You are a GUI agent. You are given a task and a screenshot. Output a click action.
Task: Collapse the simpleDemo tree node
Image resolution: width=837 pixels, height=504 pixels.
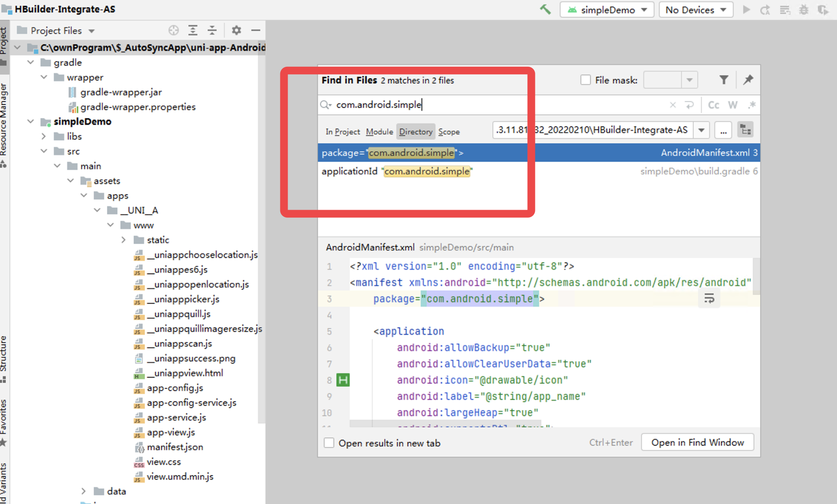point(30,121)
